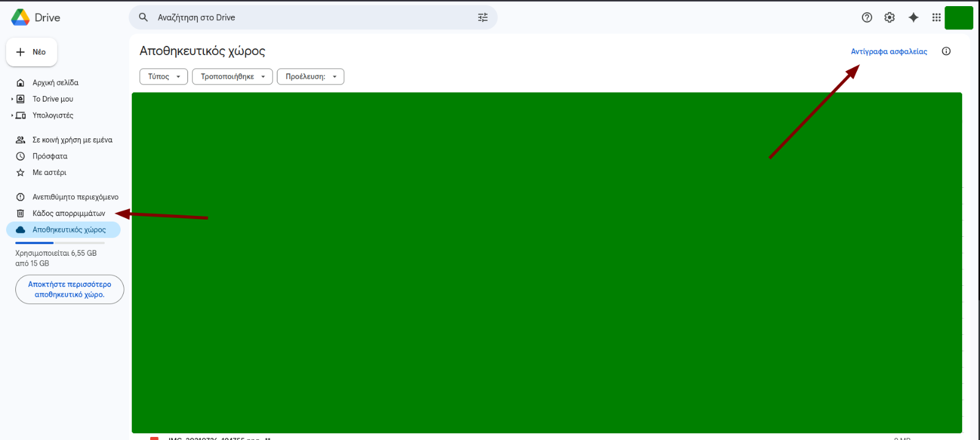Go to Αρχική σελίδα

point(55,83)
